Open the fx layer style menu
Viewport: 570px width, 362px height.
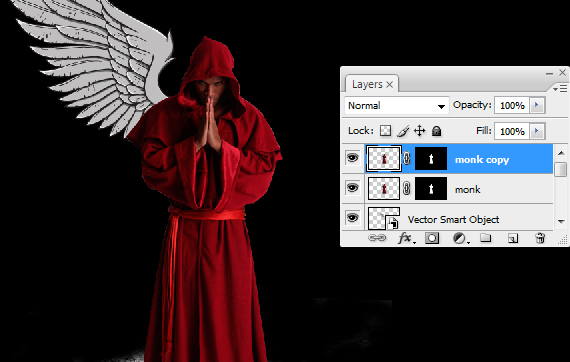405,238
